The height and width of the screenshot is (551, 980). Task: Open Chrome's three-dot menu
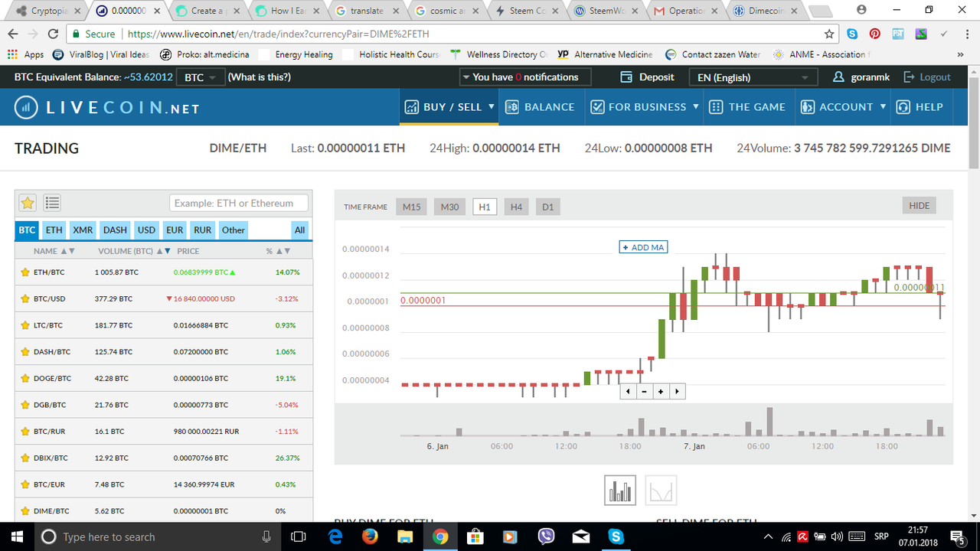[966, 34]
